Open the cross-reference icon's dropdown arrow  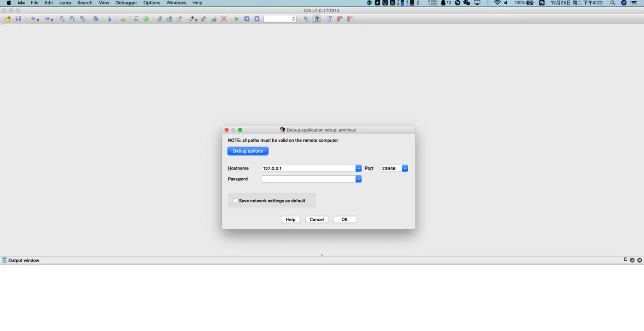[196, 20]
